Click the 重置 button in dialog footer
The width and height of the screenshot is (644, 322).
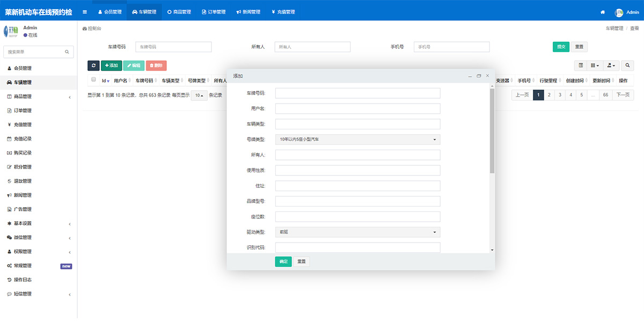302,261
